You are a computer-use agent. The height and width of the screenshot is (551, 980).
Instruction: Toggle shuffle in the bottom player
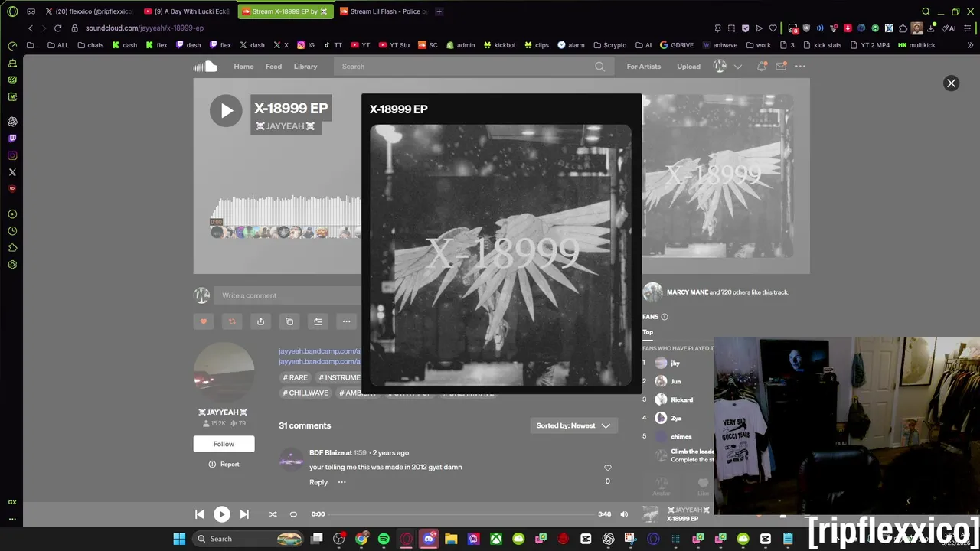coord(273,514)
